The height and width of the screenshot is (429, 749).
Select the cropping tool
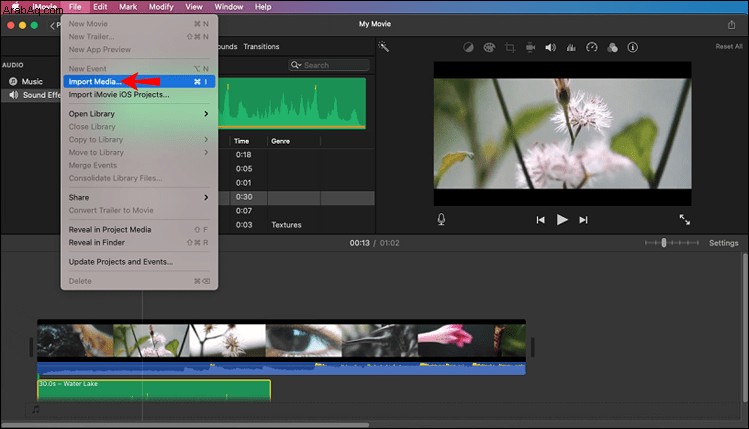tap(510, 47)
